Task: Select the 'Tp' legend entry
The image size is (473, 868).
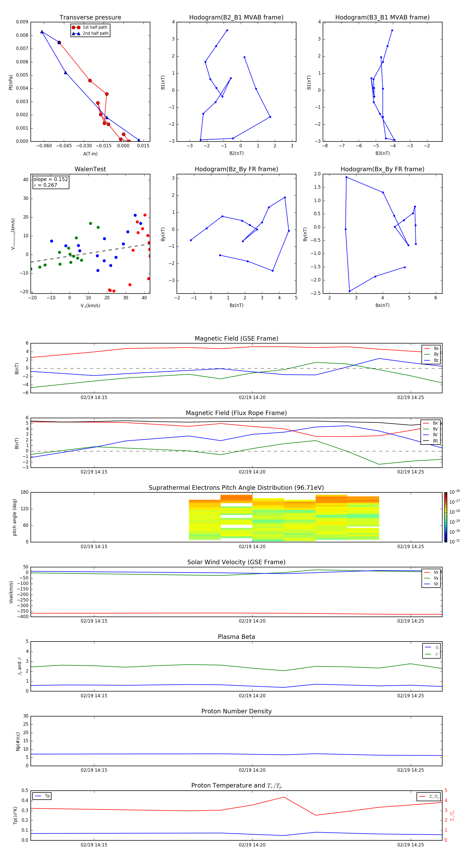Action: [42, 796]
